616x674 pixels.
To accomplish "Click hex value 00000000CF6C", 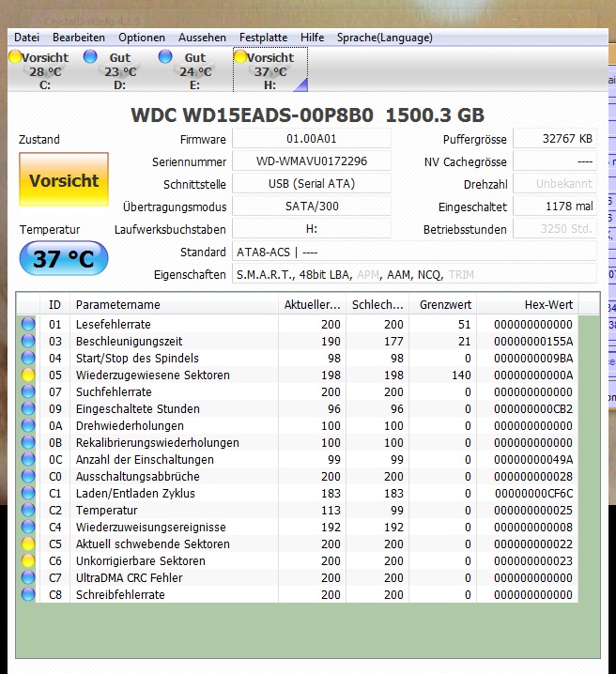I will 534,493.
